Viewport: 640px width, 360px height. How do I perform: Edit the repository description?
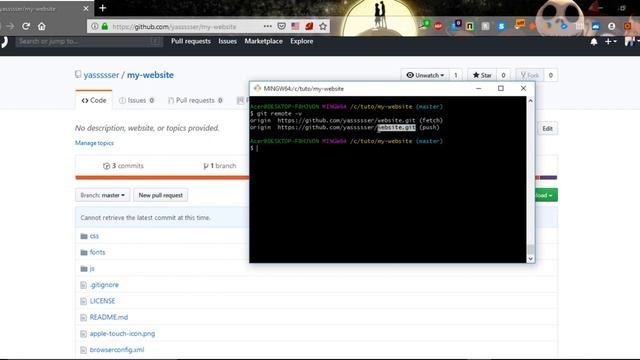click(x=547, y=129)
